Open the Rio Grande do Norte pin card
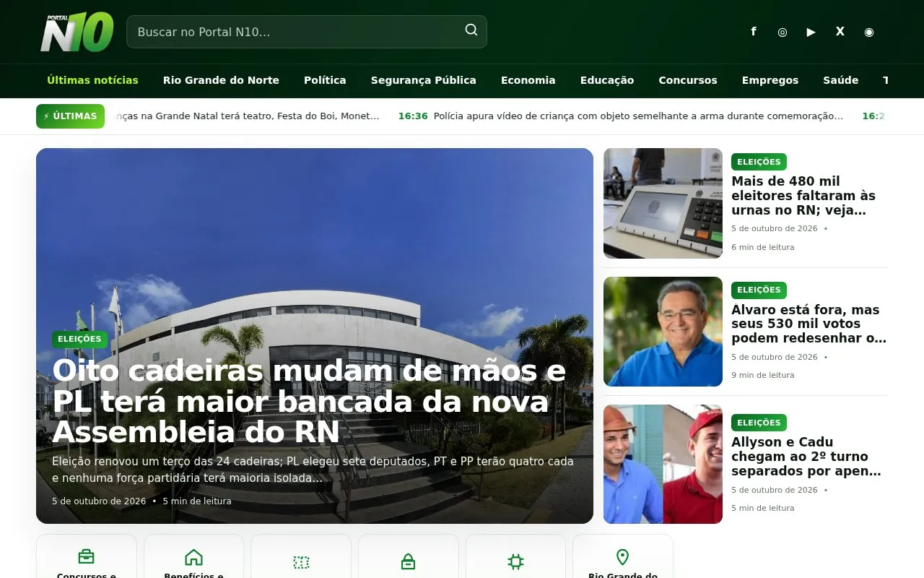Image resolution: width=924 pixels, height=578 pixels. click(x=623, y=556)
